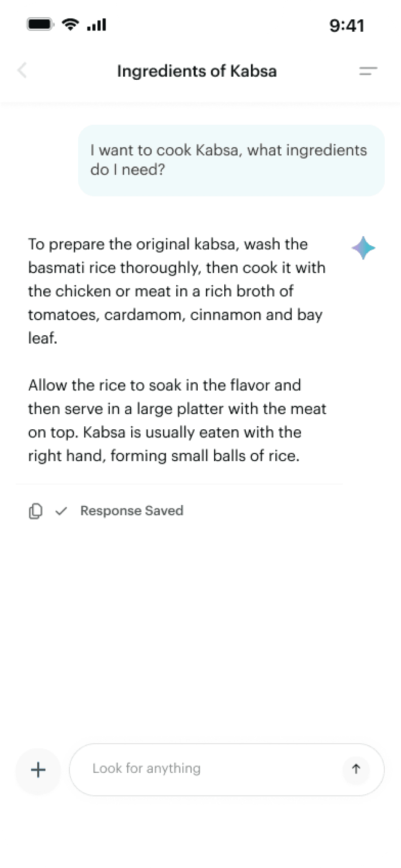Check the battery status icon
The height and width of the screenshot is (868, 401).
(x=40, y=24)
